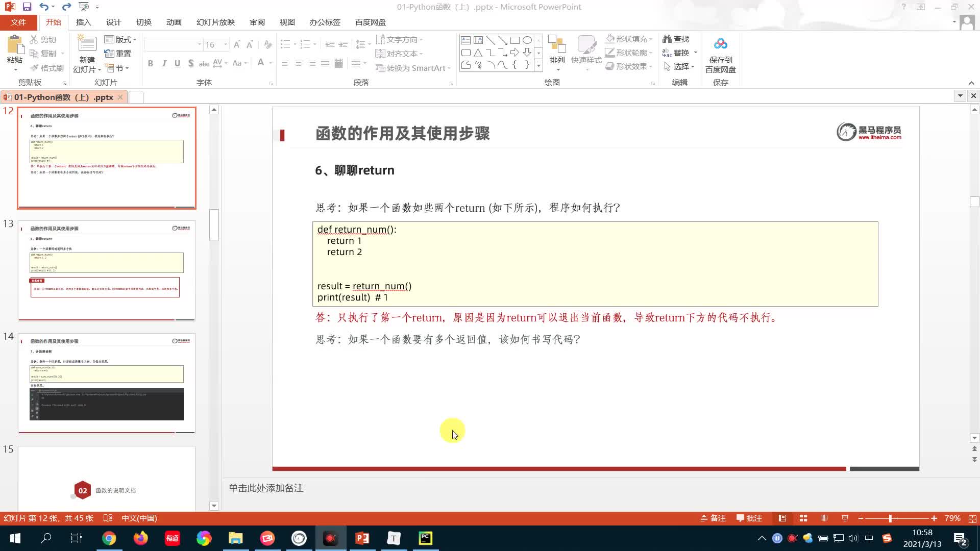This screenshot has height=551, width=980.
Task: Switch to Transitions (切换) ribbon tab
Action: point(143,22)
